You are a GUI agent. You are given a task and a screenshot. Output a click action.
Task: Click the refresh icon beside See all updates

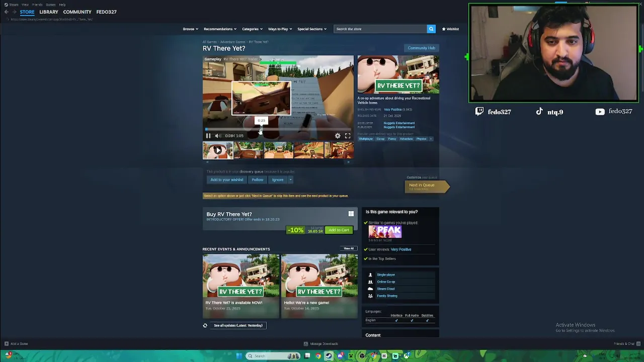point(205,325)
